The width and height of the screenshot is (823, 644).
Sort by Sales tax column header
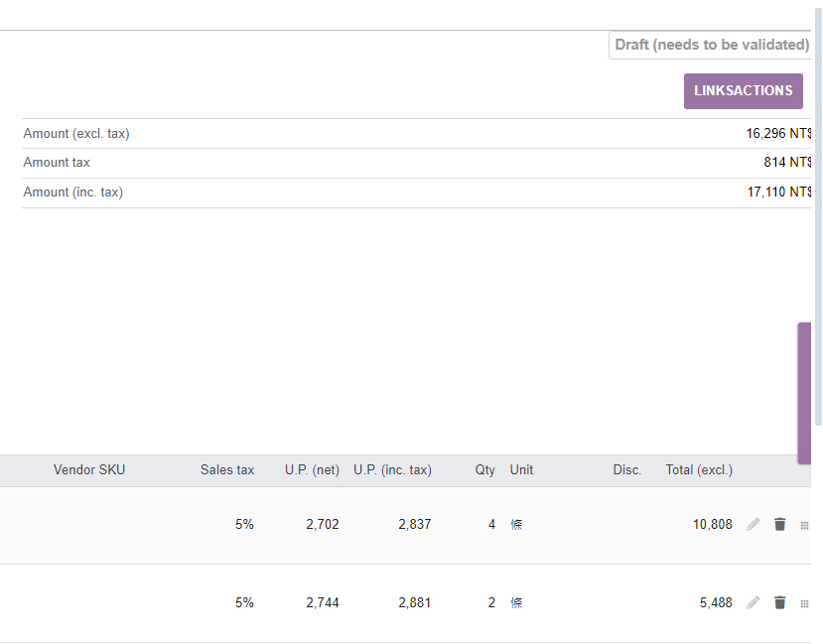pos(227,470)
